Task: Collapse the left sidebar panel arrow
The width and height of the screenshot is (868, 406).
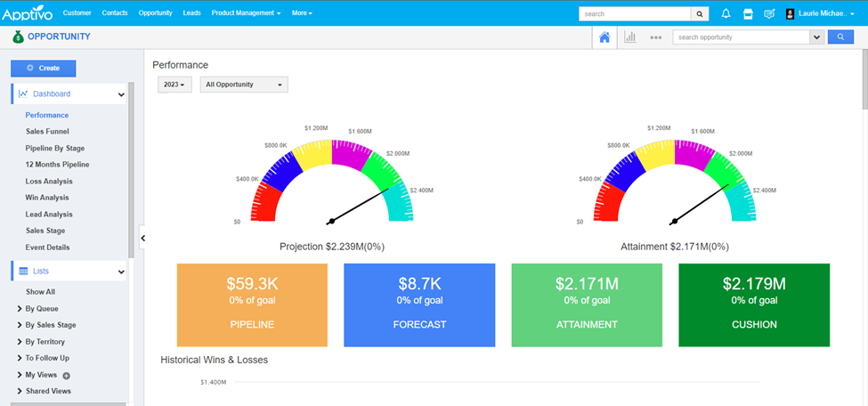Action: point(143,238)
